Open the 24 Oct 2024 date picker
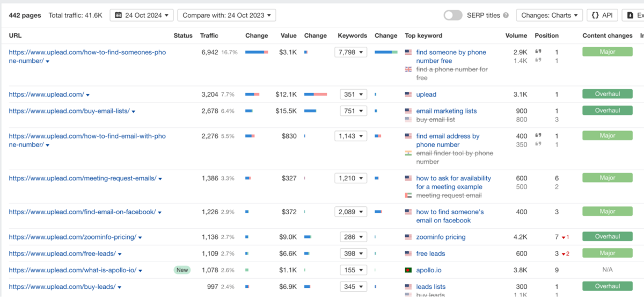The image size is (644, 297). click(142, 16)
